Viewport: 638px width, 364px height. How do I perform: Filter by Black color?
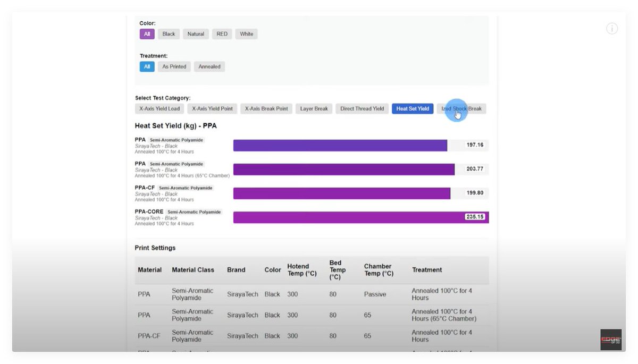pos(169,34)
